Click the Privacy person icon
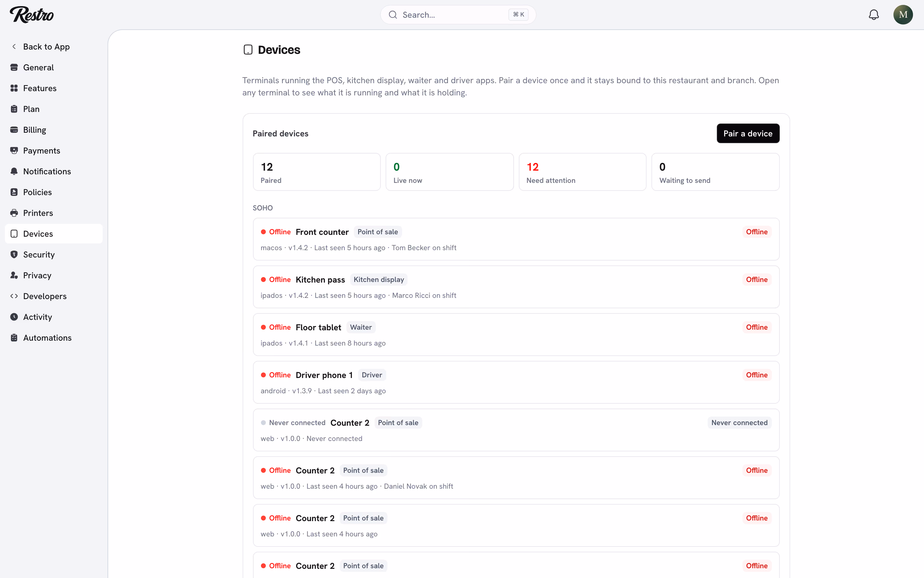 click(x=14, y=275)
